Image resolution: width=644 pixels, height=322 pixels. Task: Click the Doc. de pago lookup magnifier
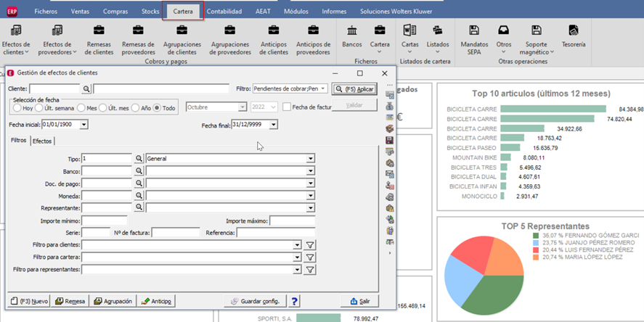pos(139,183)
